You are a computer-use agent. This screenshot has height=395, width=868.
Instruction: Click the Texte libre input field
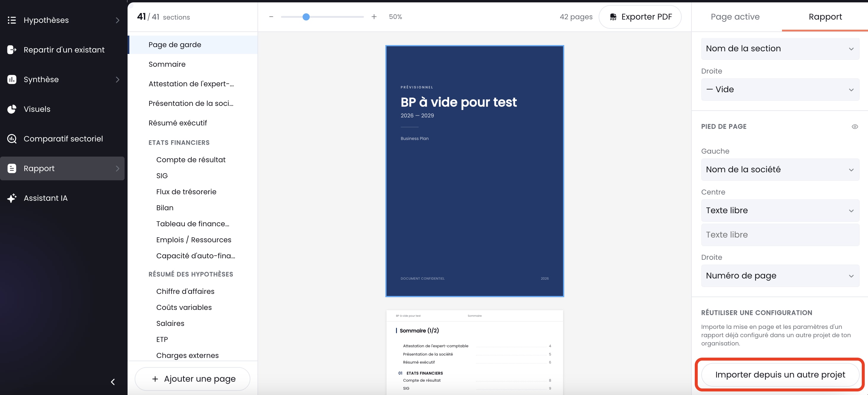(x=780, y=235)
